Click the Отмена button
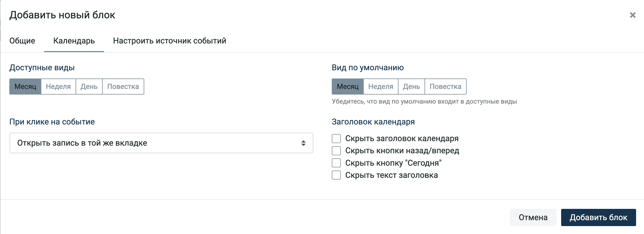The image size is (644, 234). [533, 217]
